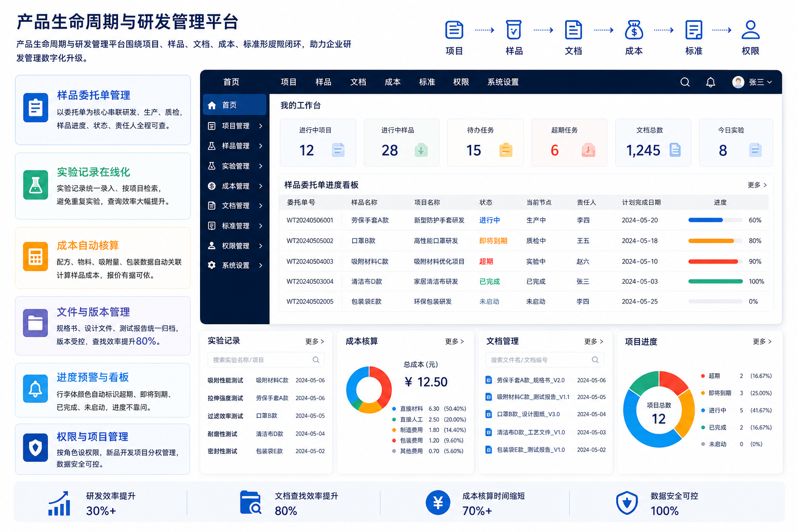Image resolution: width=798 pixels, height=532 pixels.
Task: Click the 成本 money bag icon in the header
Action: (634, 30)
